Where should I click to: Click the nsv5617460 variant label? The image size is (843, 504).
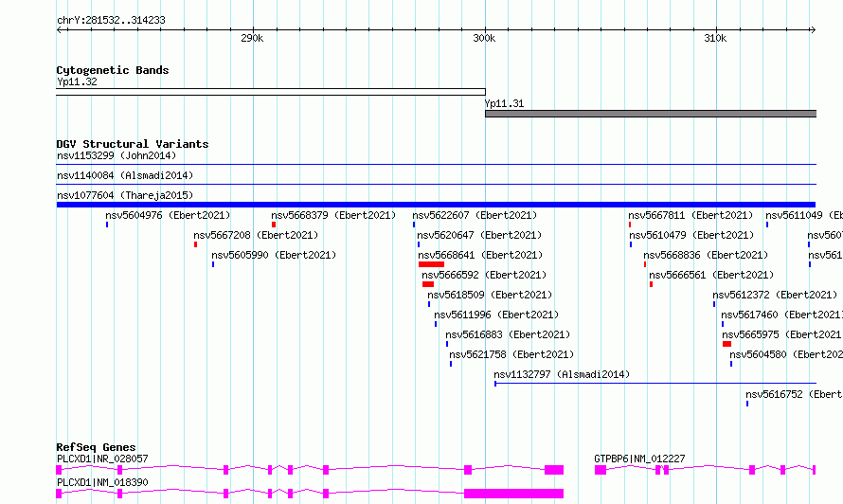(781, 315)
